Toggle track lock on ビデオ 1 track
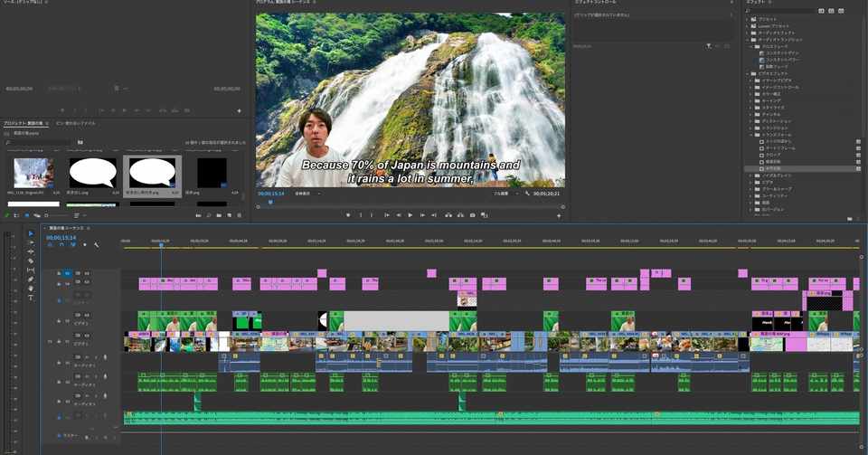The image size is (868, 455). (x=60, y=342)
